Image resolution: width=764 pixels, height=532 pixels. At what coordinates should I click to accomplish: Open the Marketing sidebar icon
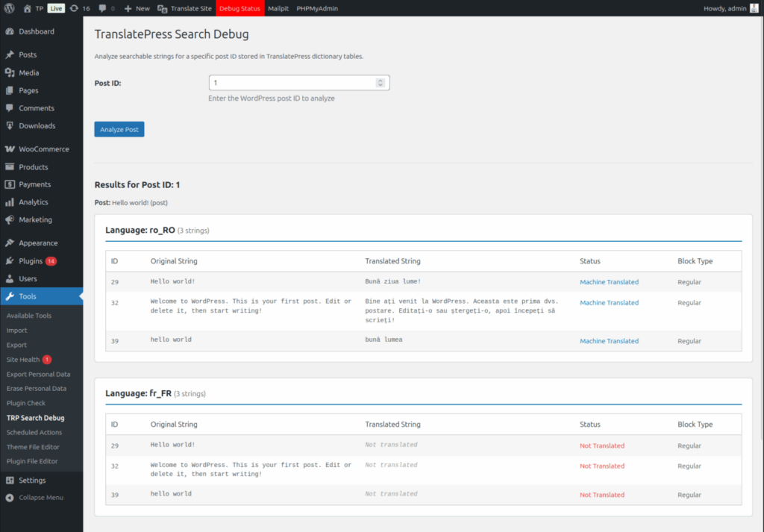[10, 219]
